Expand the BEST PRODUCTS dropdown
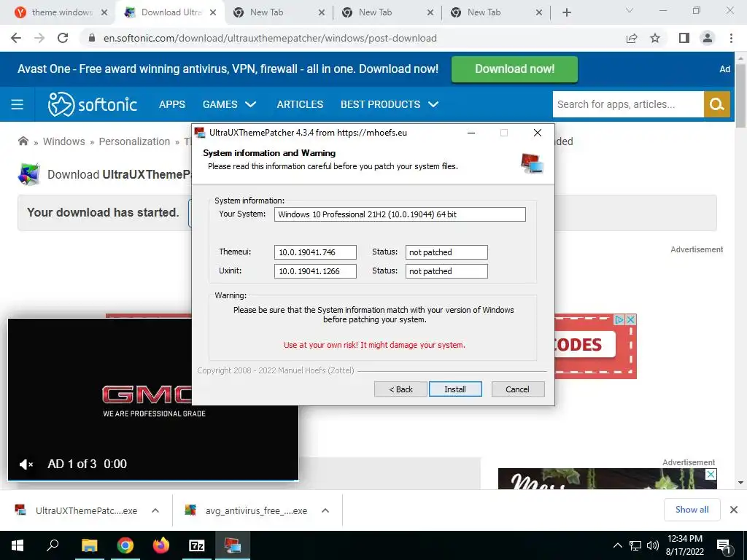 (x=390, y=104)
